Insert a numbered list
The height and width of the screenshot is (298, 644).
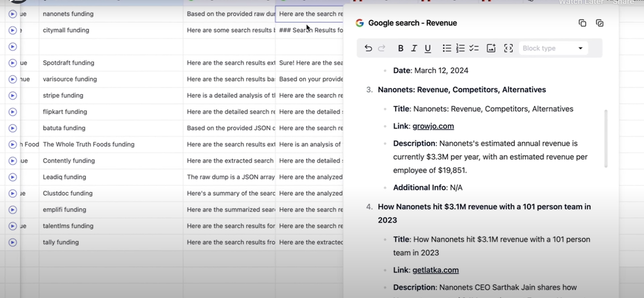[x=460, y=48]
